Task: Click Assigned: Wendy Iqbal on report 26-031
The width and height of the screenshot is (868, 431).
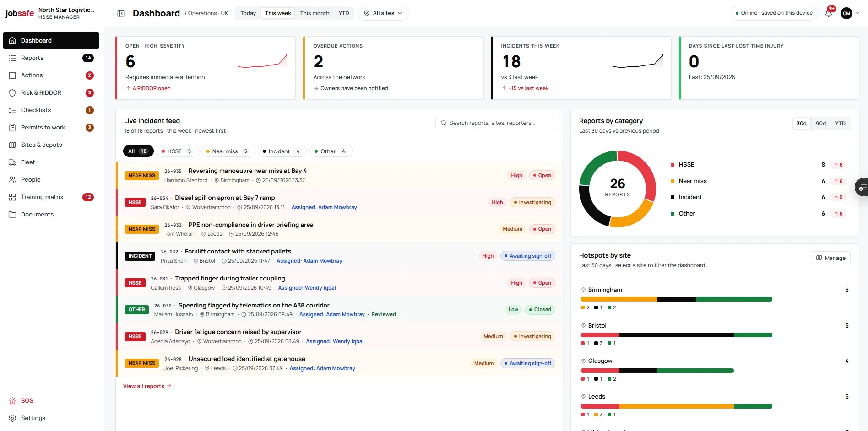Action: coord(307,288)
